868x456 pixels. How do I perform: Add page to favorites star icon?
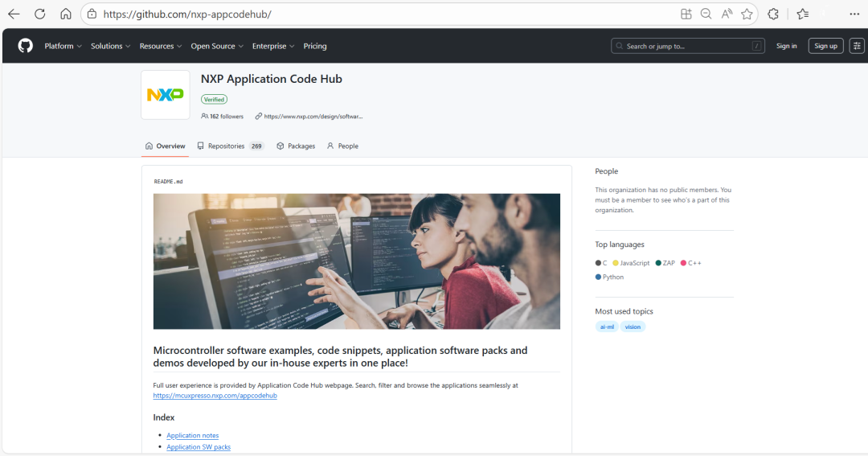tap(747, 14)
